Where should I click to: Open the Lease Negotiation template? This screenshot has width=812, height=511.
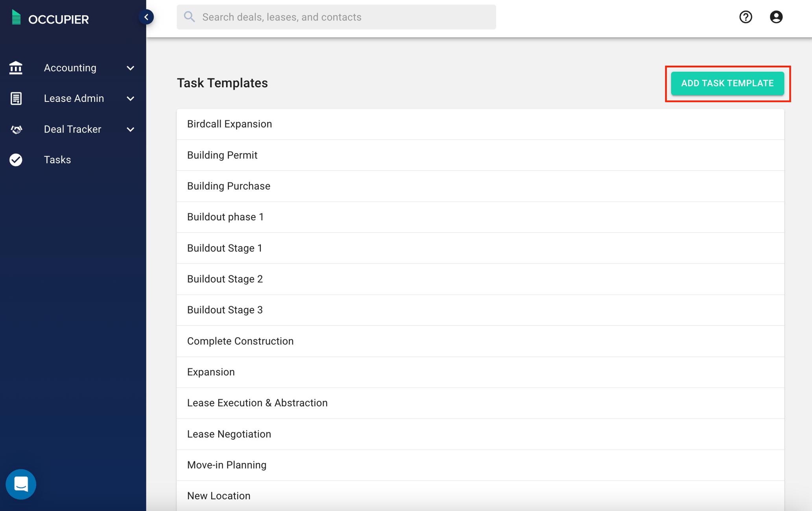click(x=229, y=434)
